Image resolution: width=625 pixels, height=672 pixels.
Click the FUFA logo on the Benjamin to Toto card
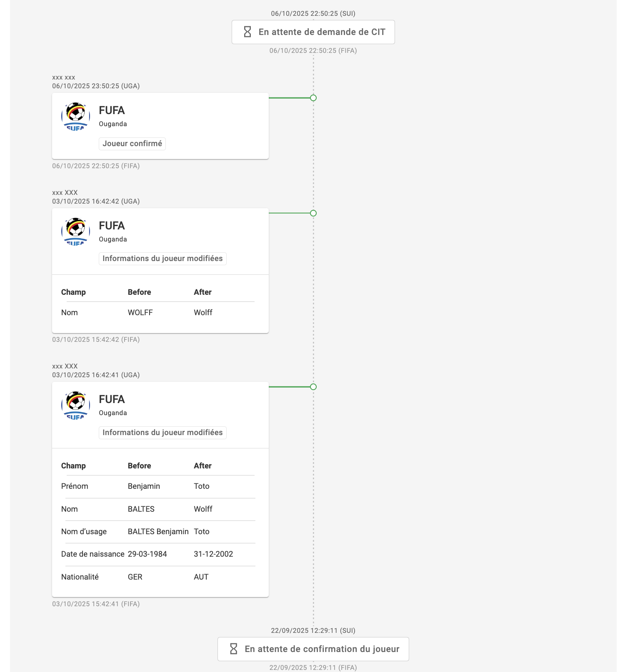click(x=75, y=405)
